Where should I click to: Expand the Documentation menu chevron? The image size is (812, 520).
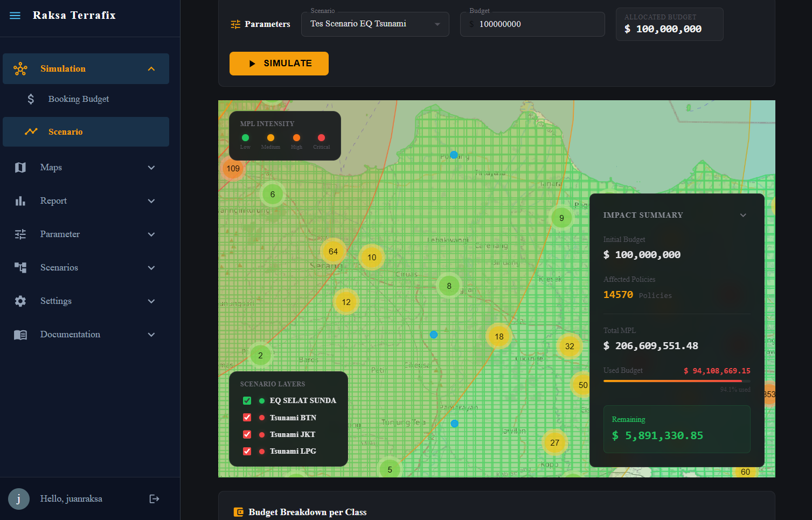[151, 335]
